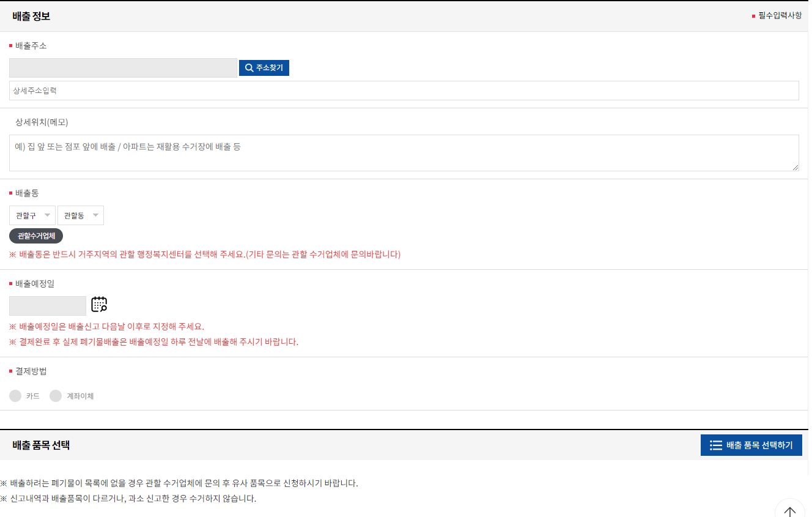Click the 배출예정일 date input field
Viewport: 812px width, 517px height.
point(47,305)
